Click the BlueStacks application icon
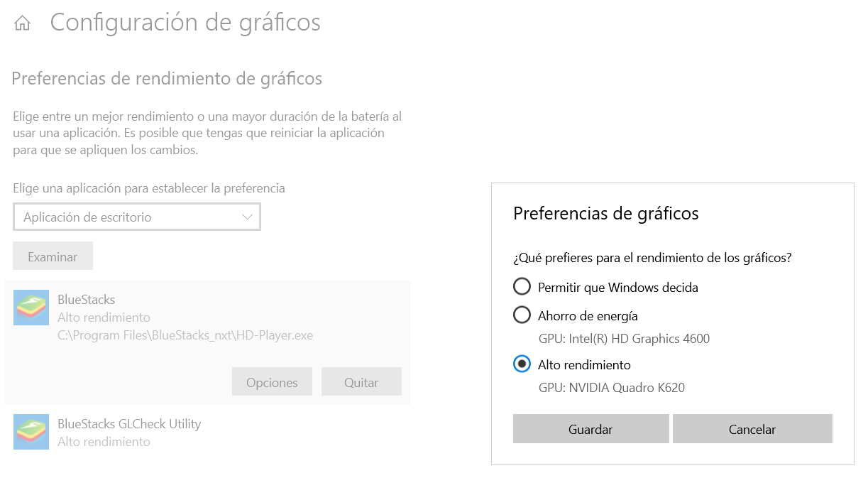Image resolution: width=868 pixels, height=478 pixels. coord(31,308)
